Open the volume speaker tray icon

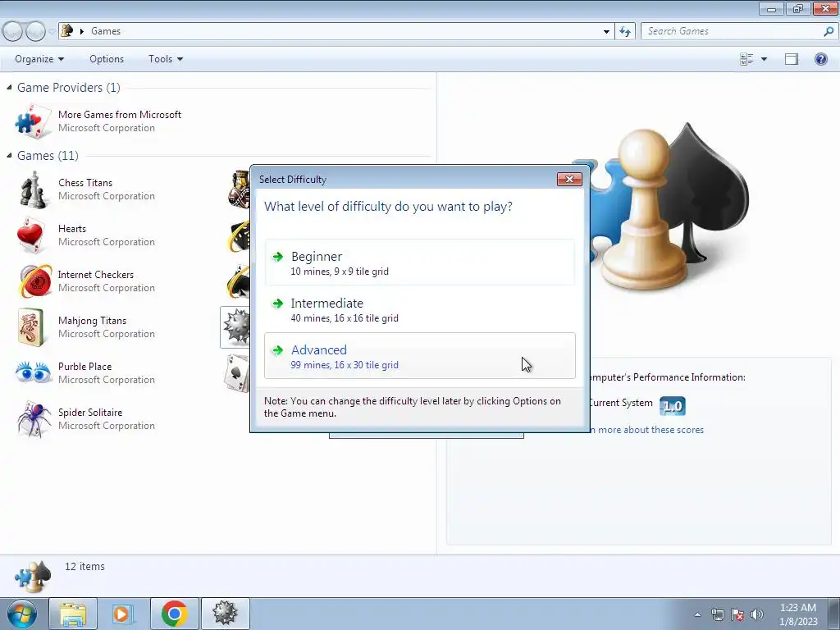pyautogui.click(x=756, y=614)
